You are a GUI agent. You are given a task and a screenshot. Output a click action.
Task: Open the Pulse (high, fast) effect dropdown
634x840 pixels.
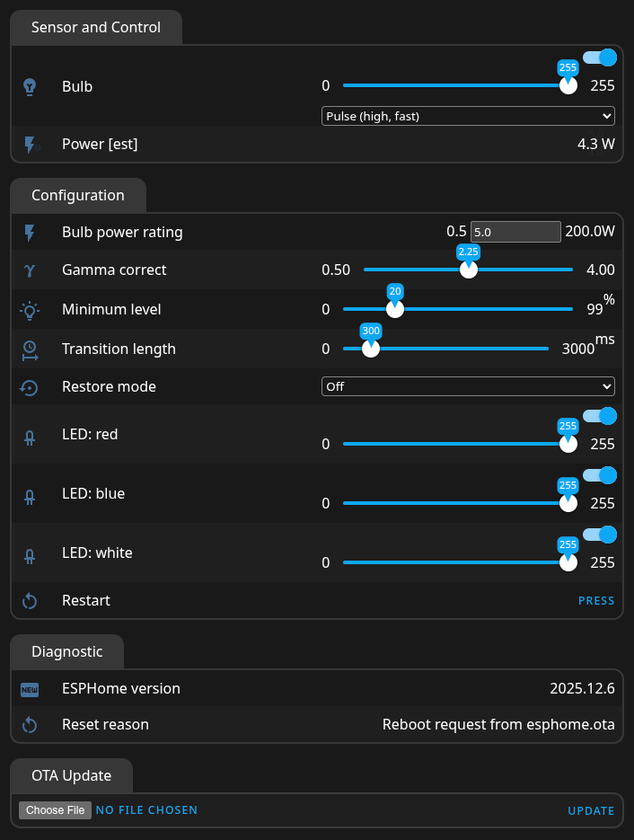click(468, 116)
